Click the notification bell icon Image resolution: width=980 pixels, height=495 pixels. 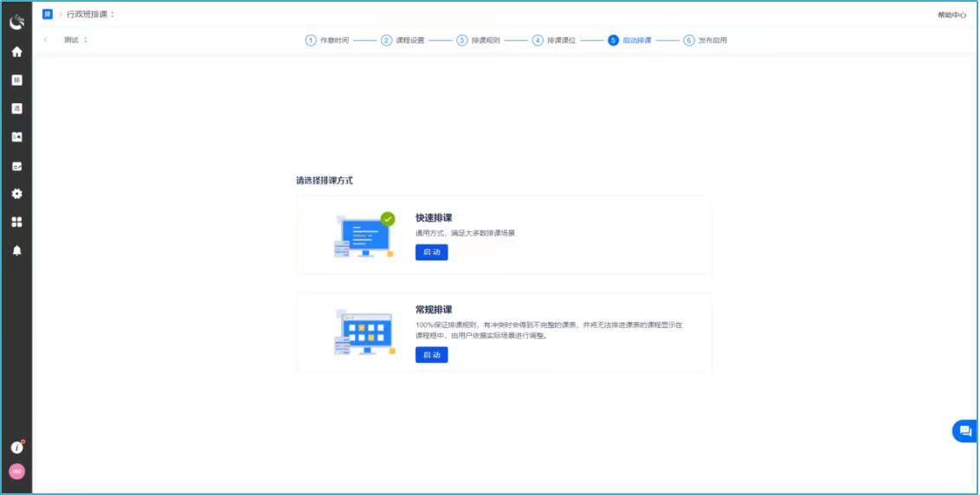pos(16,251)
